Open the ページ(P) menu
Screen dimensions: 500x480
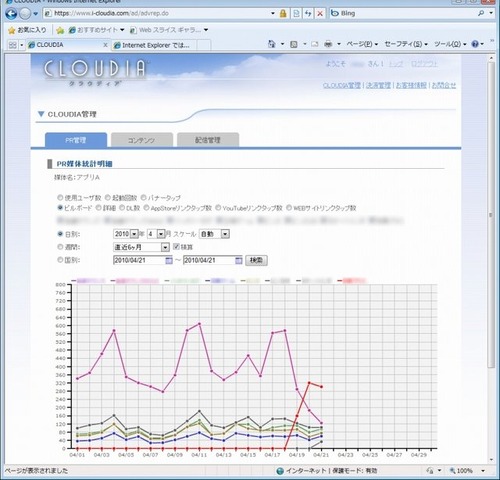coord(362,44)
